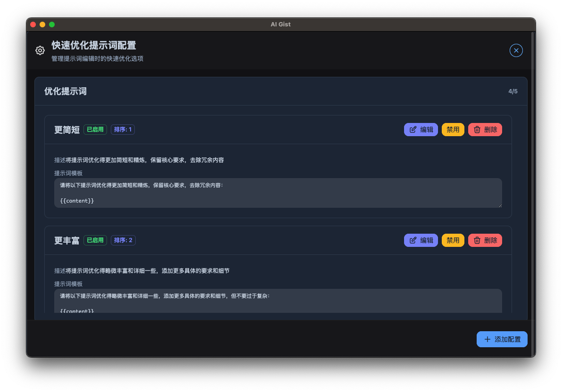Click the 更丰富 card title

pos(66,240)
